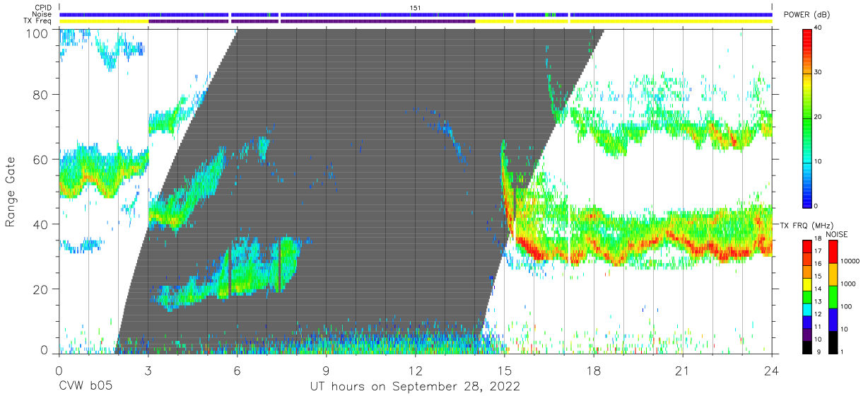This screenshot has width=868, height=401.
Task: Click x-axis tick label '18'
Action: [593, 371]
